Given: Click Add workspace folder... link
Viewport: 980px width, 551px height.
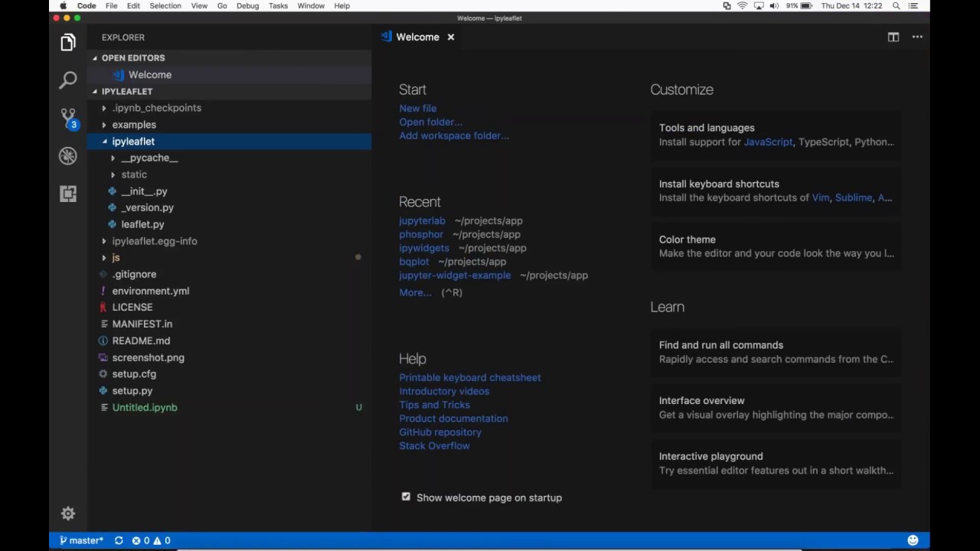Looking at the screenshot, I should click(x=454, y=135).
